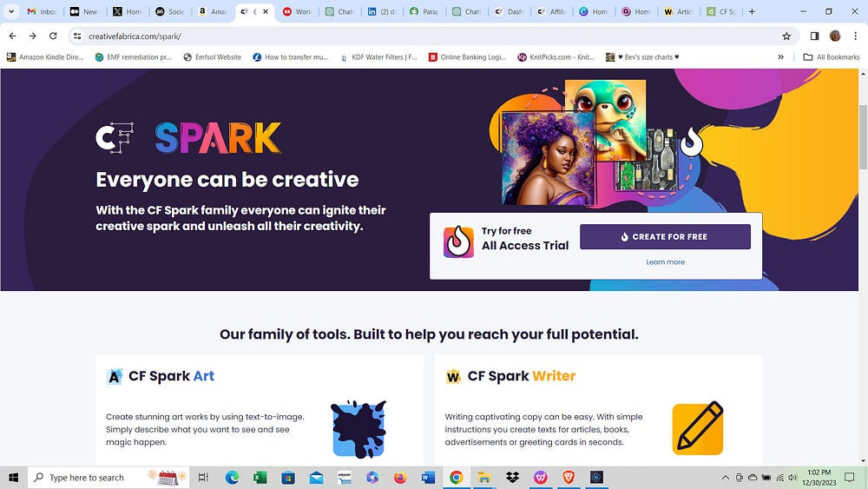Screen dimensions: 868x489
Task: Open Dropbox from the taskbar
Action: point(512,478)
